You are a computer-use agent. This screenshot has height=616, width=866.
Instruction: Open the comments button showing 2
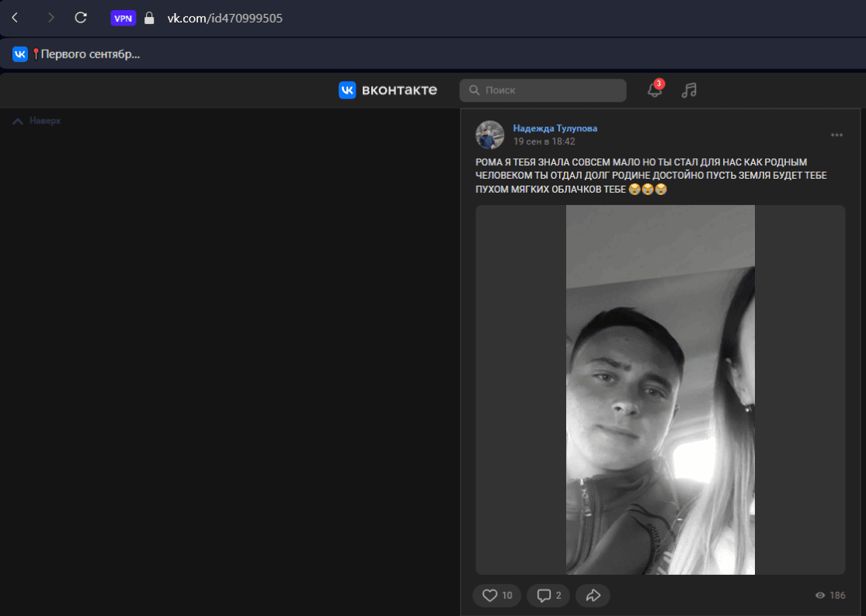(548, 595)
